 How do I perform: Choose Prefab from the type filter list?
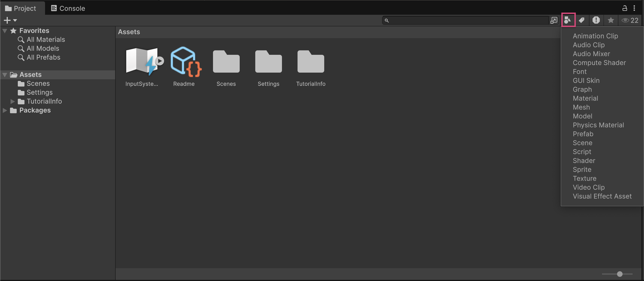coord(583,134)
